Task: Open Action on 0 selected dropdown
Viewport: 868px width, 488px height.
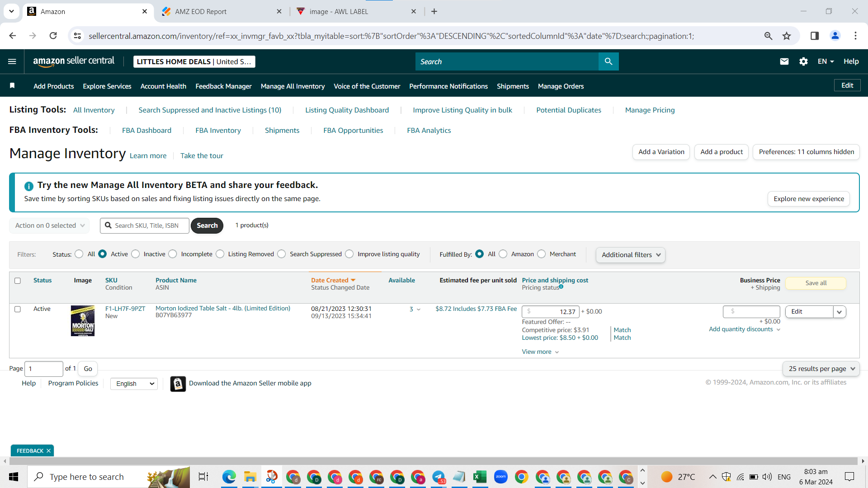Action: (x=49, y=225)
